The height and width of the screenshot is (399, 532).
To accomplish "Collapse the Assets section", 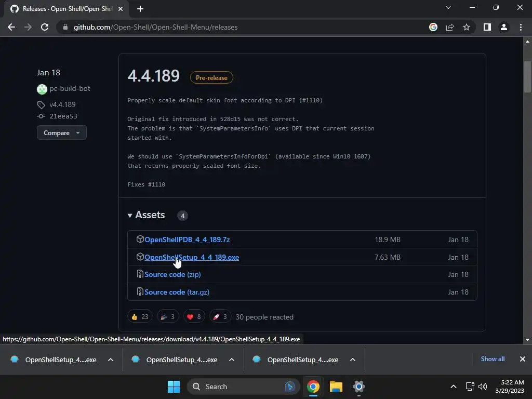I will click(x=146, y=215).
